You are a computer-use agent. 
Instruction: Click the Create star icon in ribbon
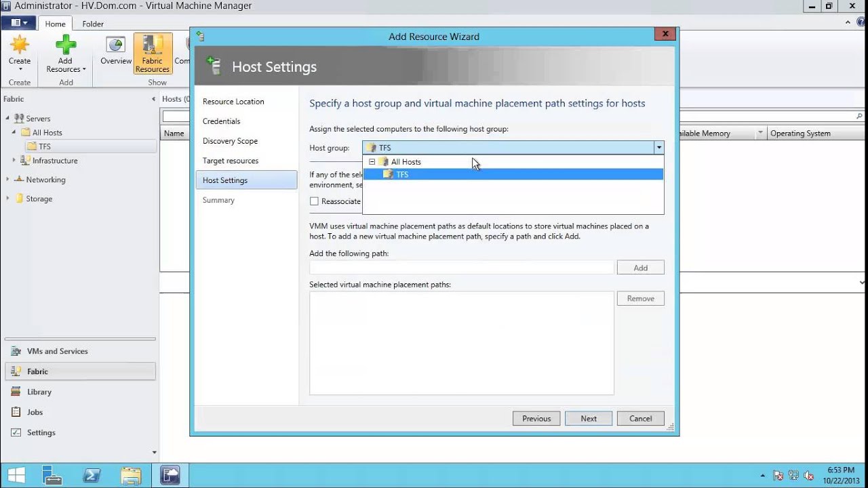point(19,45)
